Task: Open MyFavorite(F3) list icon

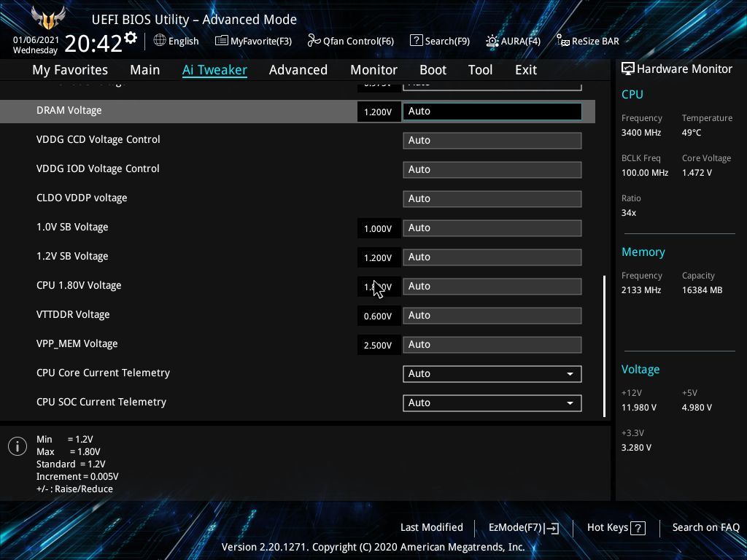Action: [221, 41]
